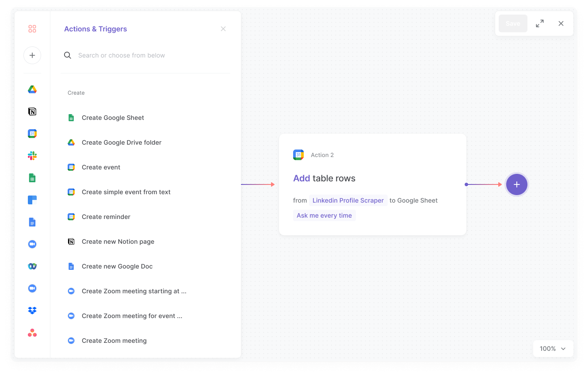Close the Actions & Triggers panel

click(223, 29)
